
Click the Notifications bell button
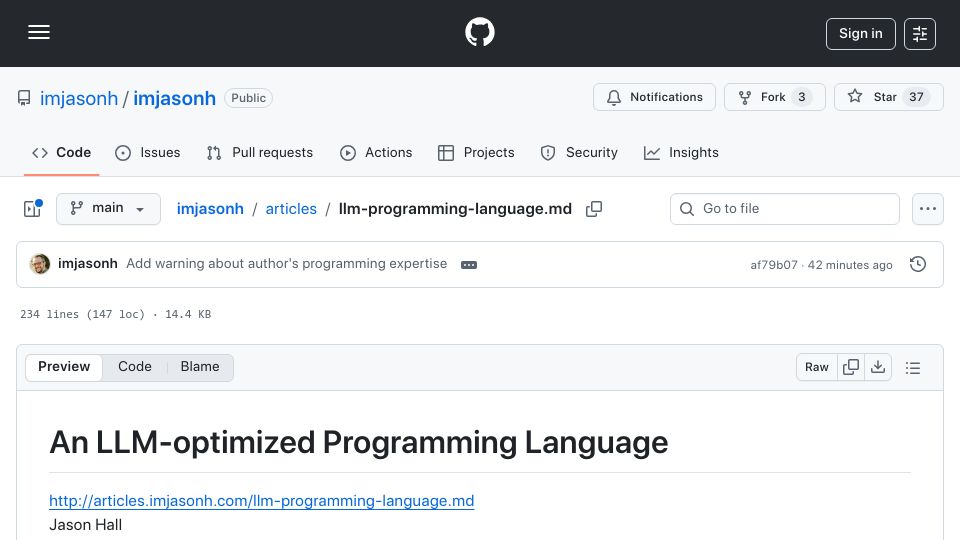(x=654, y=97)
